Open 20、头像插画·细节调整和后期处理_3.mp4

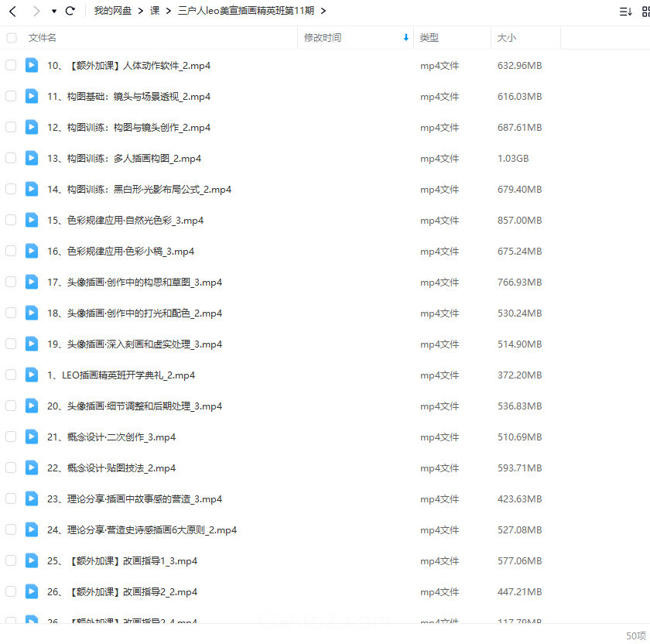point(135,406)
